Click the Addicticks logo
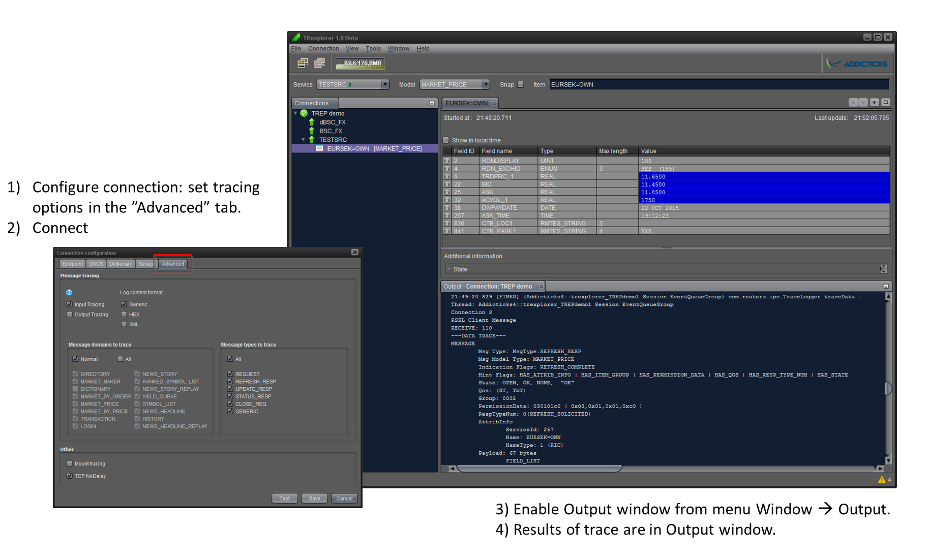The height and width of the screenshot is (560, 927). (857, 64)
